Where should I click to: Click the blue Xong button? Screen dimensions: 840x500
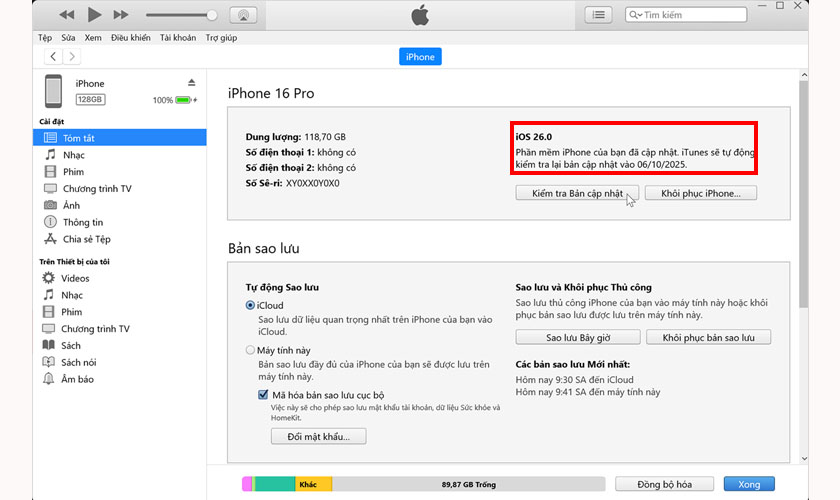[x=749, y=484]
